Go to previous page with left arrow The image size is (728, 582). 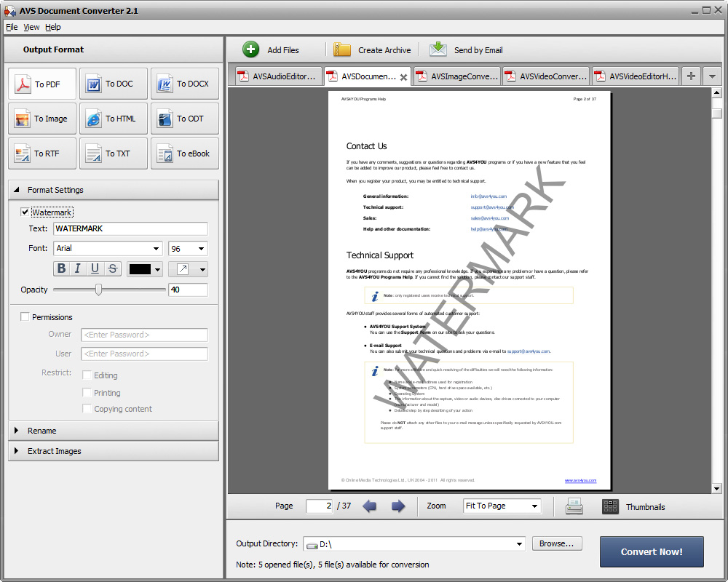click(370, 506)
